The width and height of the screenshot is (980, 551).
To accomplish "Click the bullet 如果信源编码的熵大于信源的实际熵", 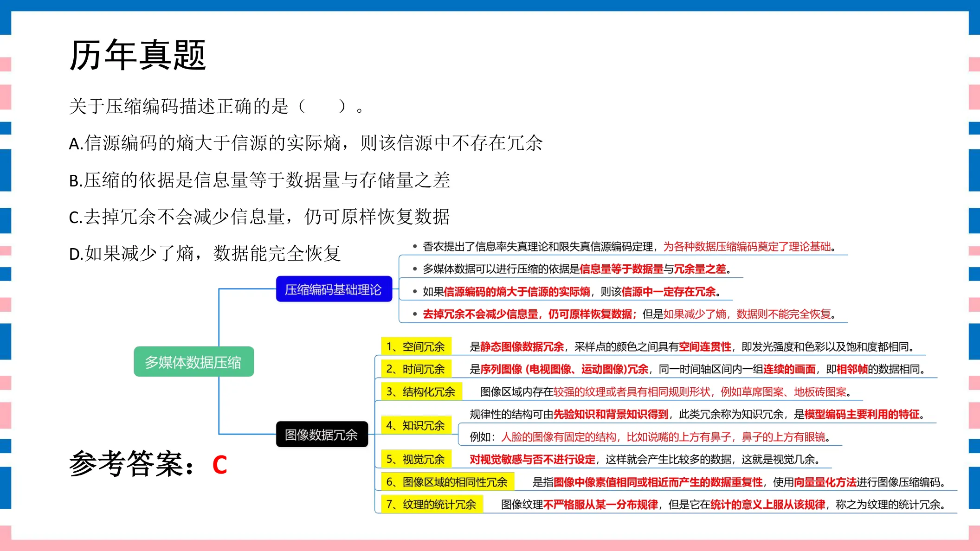I will pos(567,292).
